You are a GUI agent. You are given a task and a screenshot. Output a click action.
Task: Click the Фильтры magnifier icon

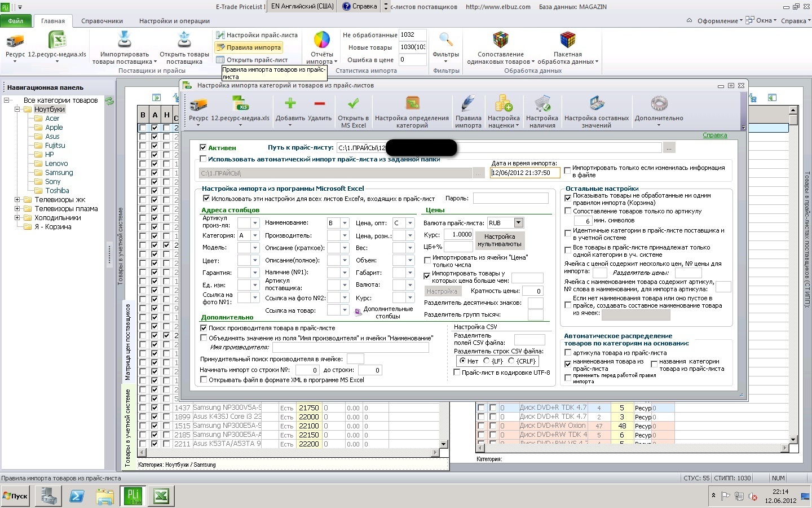(446, 41)
